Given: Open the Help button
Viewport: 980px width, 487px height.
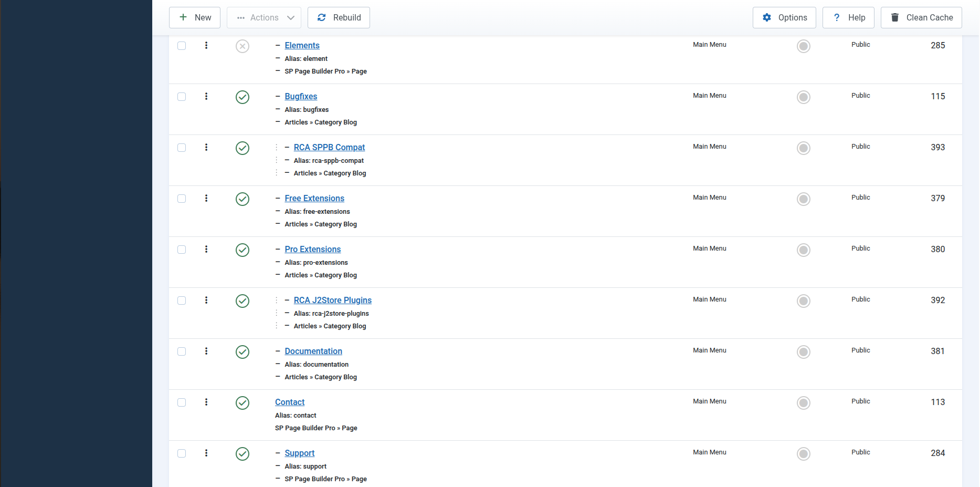Looking at the screenshot, I should pos(848,17).
